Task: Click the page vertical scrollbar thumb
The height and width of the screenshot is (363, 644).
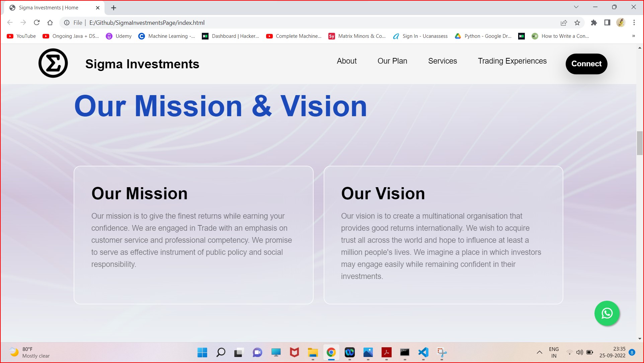Action: point(640,143)
